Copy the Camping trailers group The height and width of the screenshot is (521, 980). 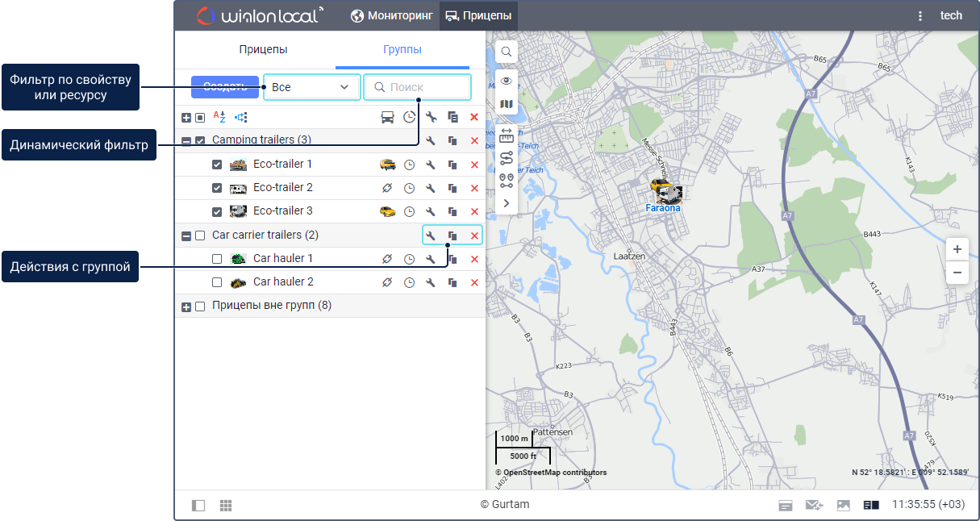coord(452,140)
